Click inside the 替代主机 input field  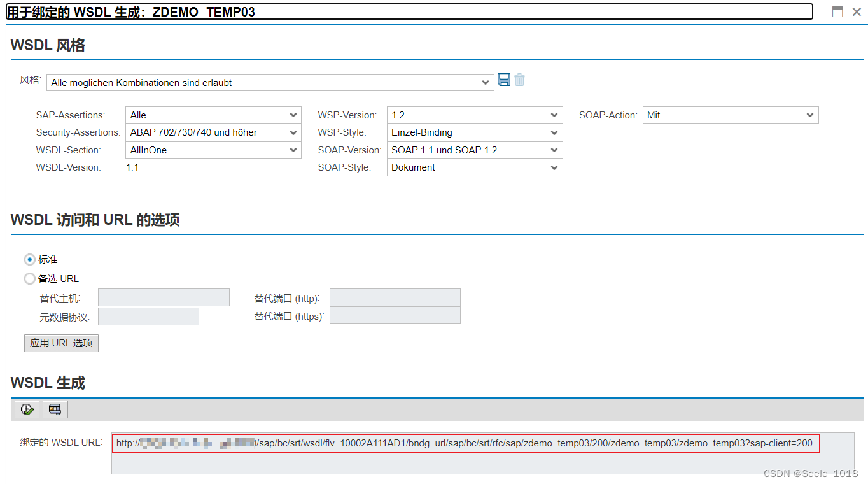coord(164,297)
